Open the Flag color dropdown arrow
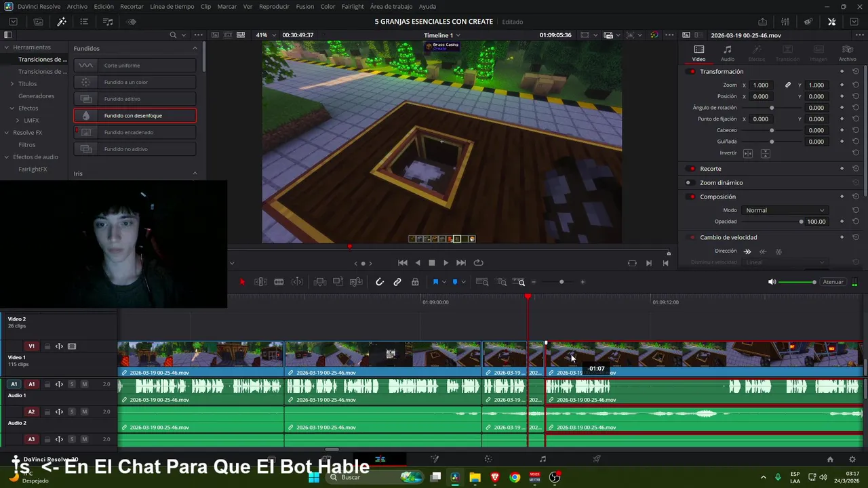 (444, 282)
